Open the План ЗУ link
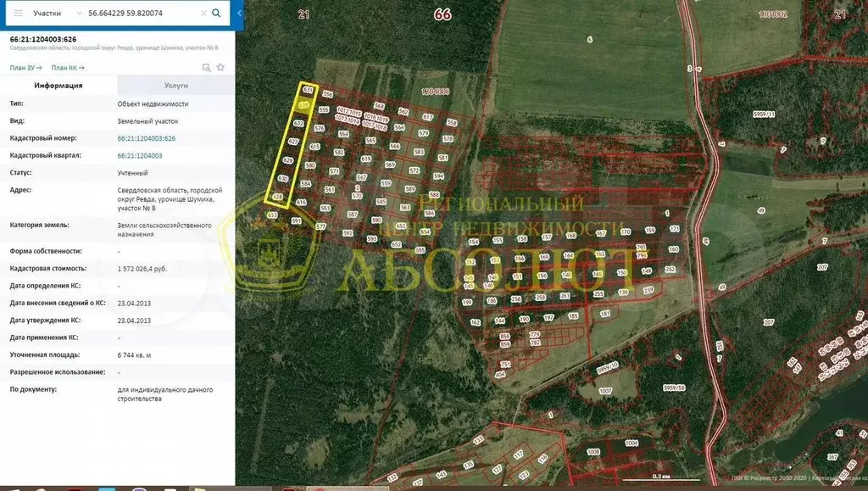868x491 pixels. (x=25, y=68)
